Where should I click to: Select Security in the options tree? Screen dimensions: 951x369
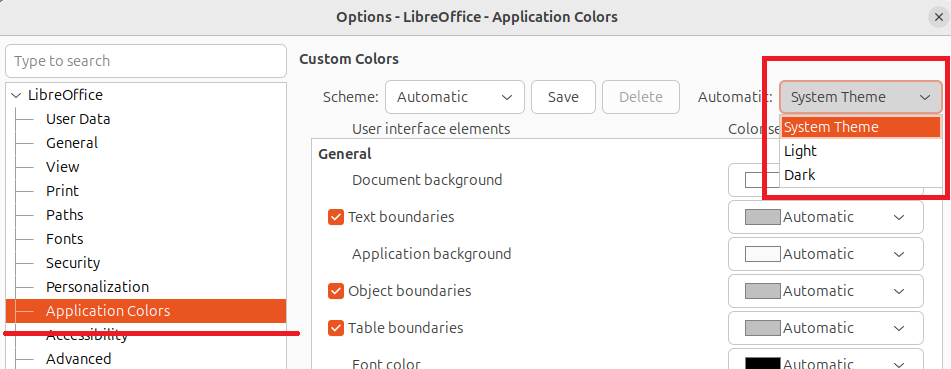73,263
